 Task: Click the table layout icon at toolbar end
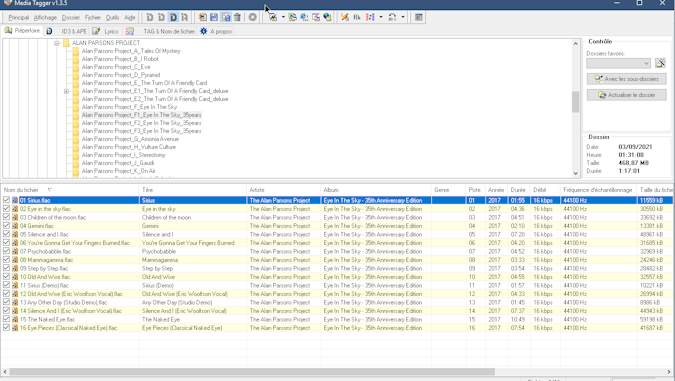coord(418,17)
